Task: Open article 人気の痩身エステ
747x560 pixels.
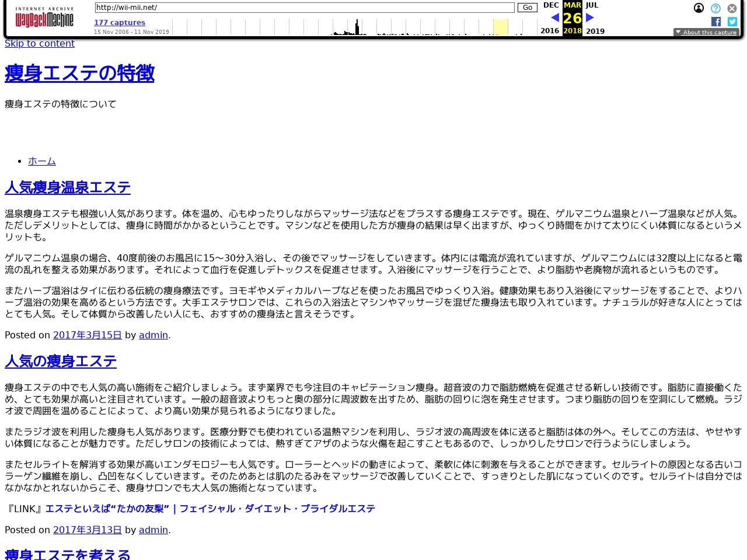Action: click(x=61, y=361)
